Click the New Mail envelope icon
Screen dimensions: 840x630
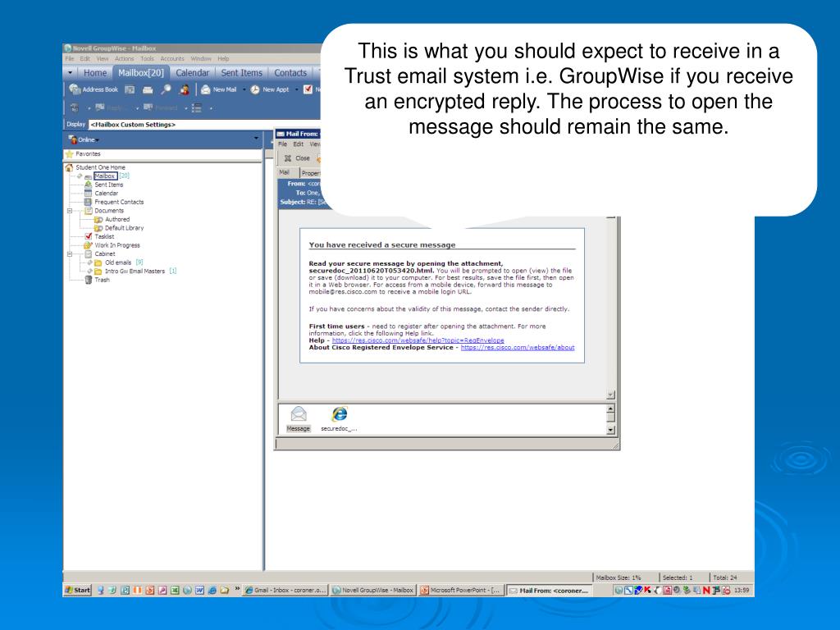205,89
